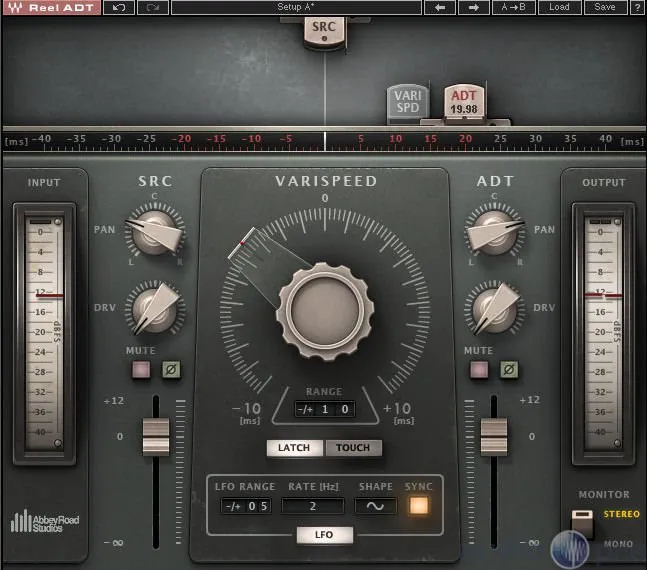
Task: Click the large Varispeed knob
Action: (325, 310)
